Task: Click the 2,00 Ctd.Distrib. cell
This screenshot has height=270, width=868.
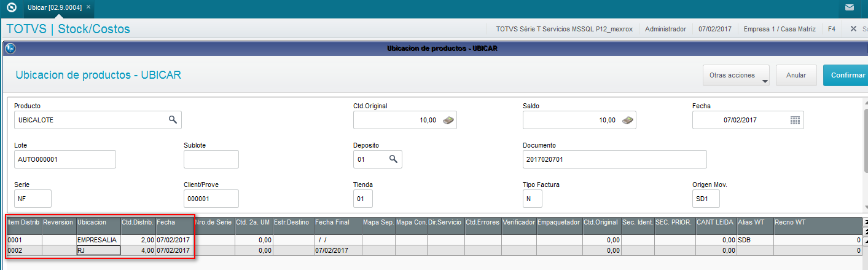Action: (x=138, y=239)
